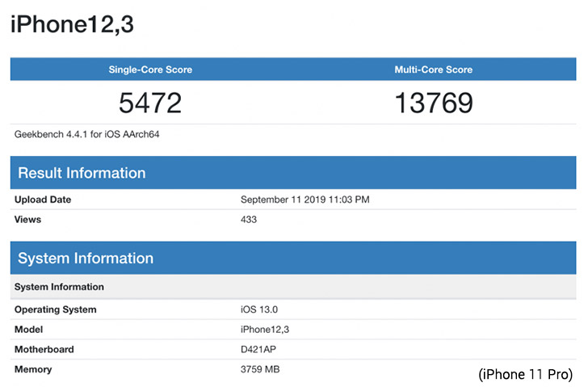This screenshot has height=387, width=588.
Task: Select the Multi-Core Score header
Action: pyautogui.click(x=434, y=69)
